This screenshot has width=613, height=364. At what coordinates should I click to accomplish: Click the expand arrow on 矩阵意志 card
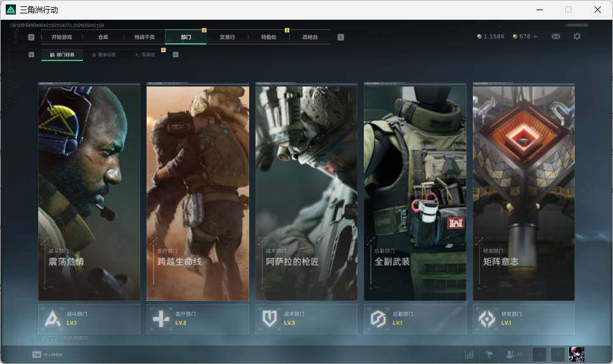pos(479,241)
